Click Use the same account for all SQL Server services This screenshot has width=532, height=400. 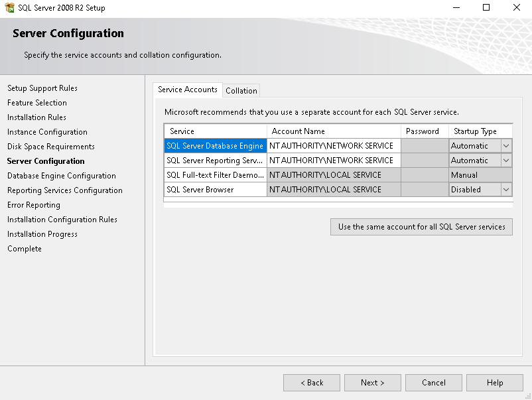(421, 227)
